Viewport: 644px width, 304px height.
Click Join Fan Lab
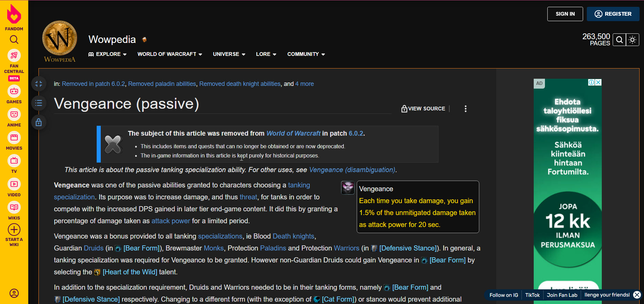point(562,295)
